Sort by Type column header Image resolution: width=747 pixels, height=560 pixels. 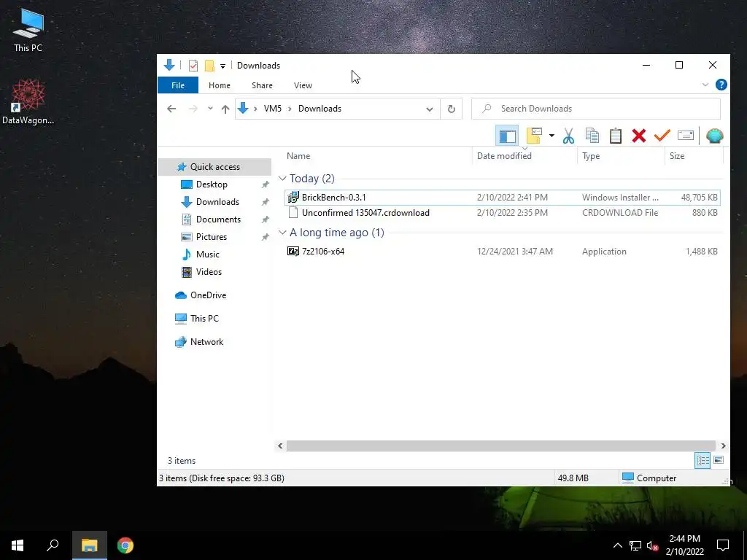(591, 156)
